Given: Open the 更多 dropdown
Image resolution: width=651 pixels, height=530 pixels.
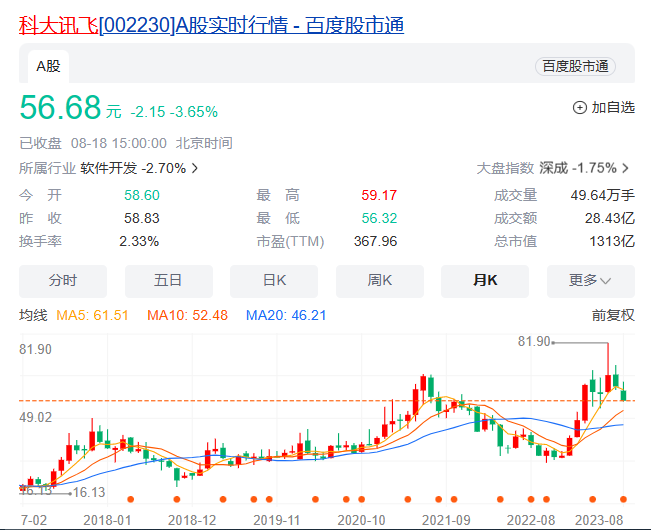Looking at the screenshot, I should [x=591, y=281].
